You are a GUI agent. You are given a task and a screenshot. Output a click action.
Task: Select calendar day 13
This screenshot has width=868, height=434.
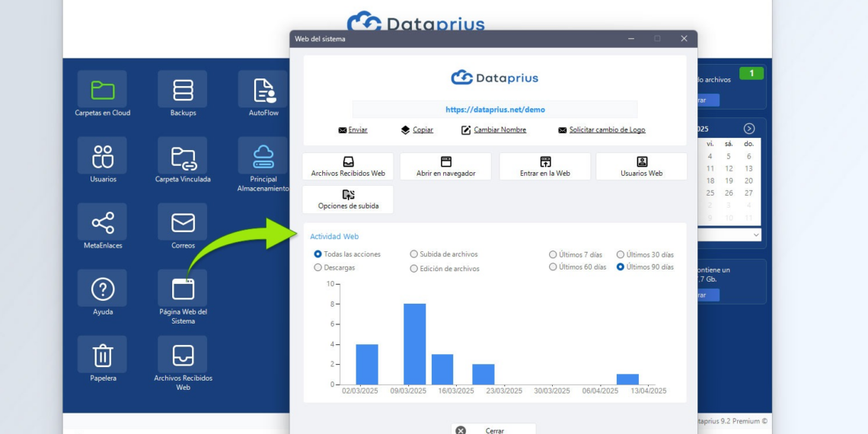point(748,168)
